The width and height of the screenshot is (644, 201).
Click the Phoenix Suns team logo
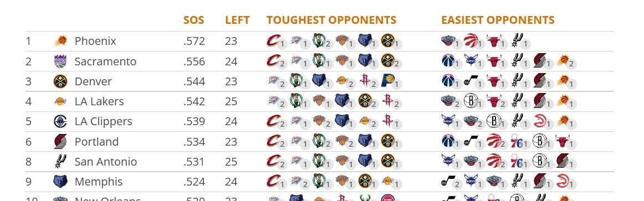60,41
